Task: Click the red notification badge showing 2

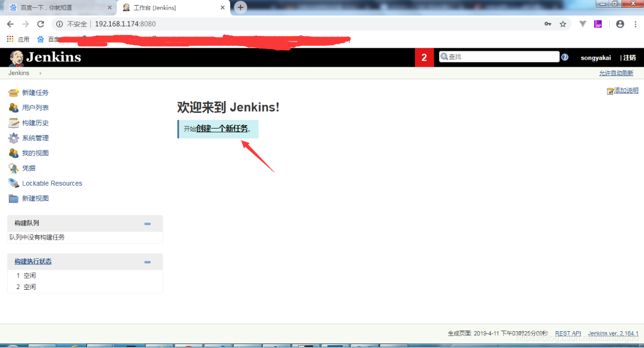Action: point(424,57)
